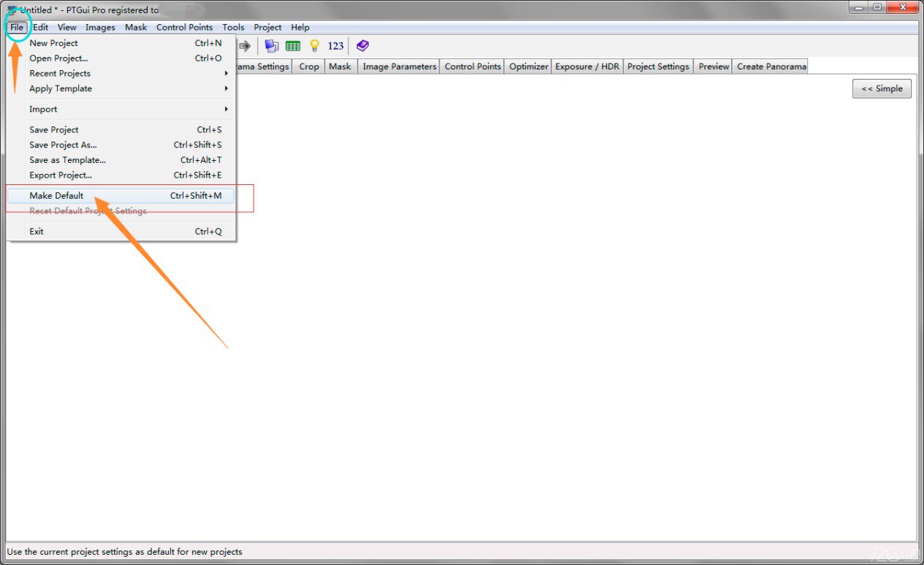This screenshot has width=924, height=565.
Task: Go to the Create Panorama tab
Action: 771,67
